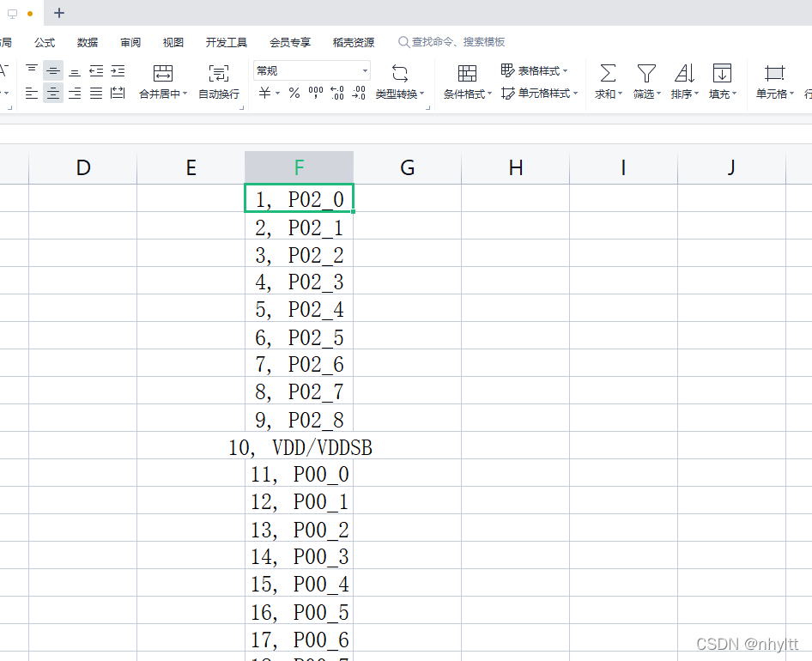Toggle vertical middle alignment button

pos(53,70)
